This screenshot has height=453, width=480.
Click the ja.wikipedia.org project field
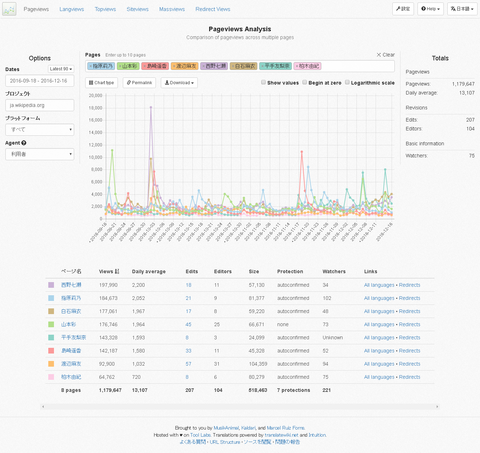40,105
